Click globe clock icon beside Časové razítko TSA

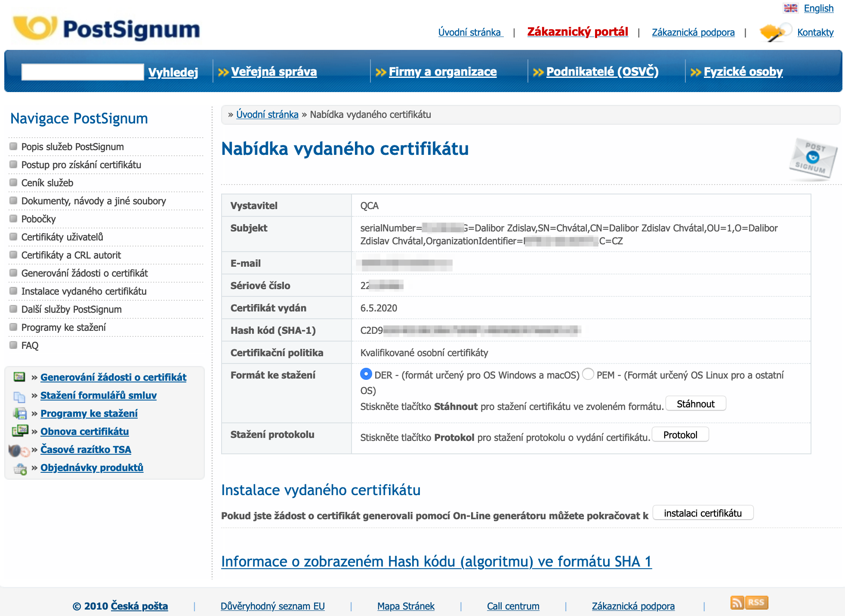coord(19,450)
